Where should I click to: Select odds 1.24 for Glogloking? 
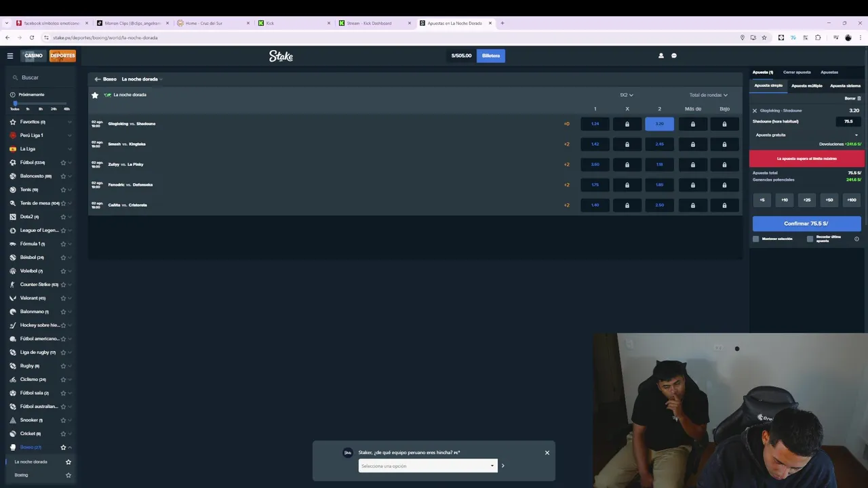(595, 124)
